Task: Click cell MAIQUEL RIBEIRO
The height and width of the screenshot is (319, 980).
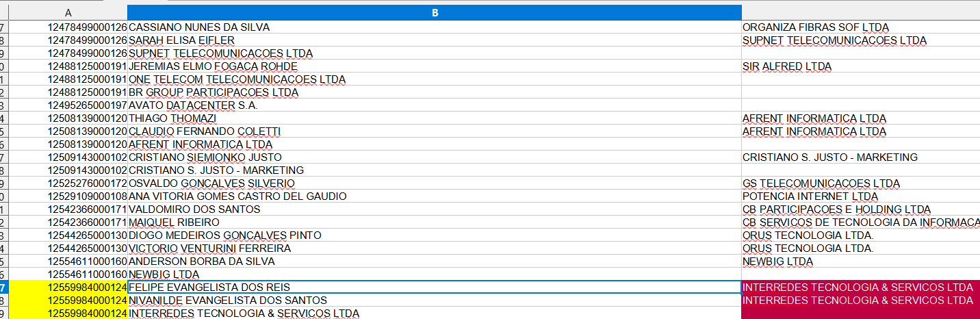Action: (435, 222)
